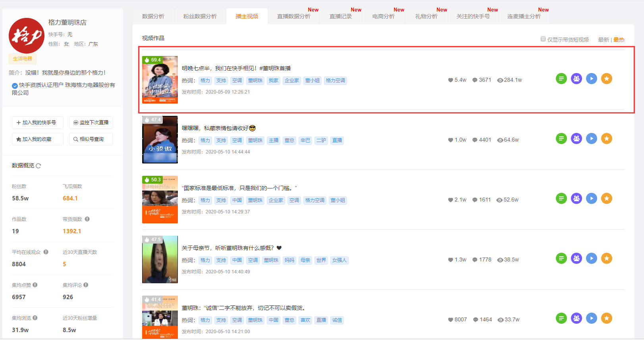Star the 董明珠诚信 video
This screenshot has height=340, width=644.
(607, 318)
